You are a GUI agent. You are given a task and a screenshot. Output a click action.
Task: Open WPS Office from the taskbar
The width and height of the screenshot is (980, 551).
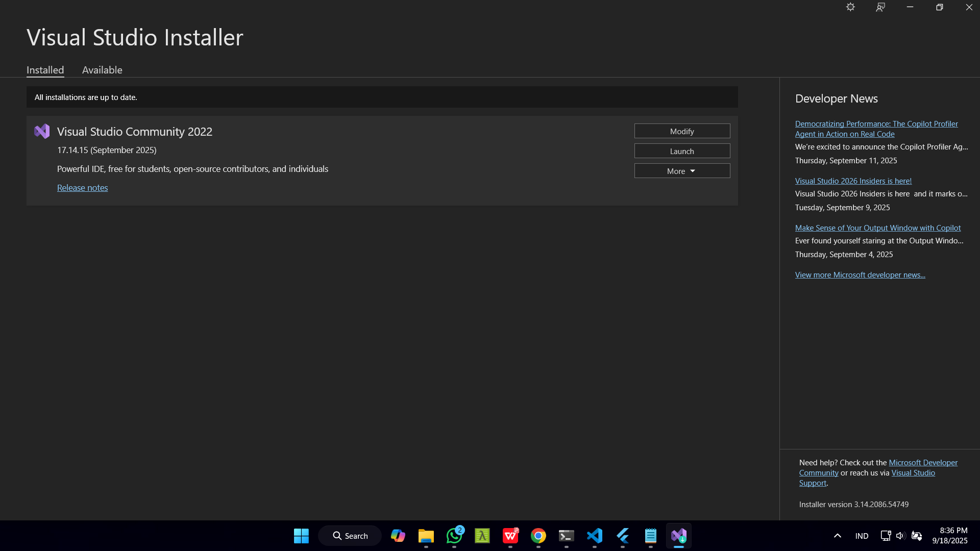[510, 536]
